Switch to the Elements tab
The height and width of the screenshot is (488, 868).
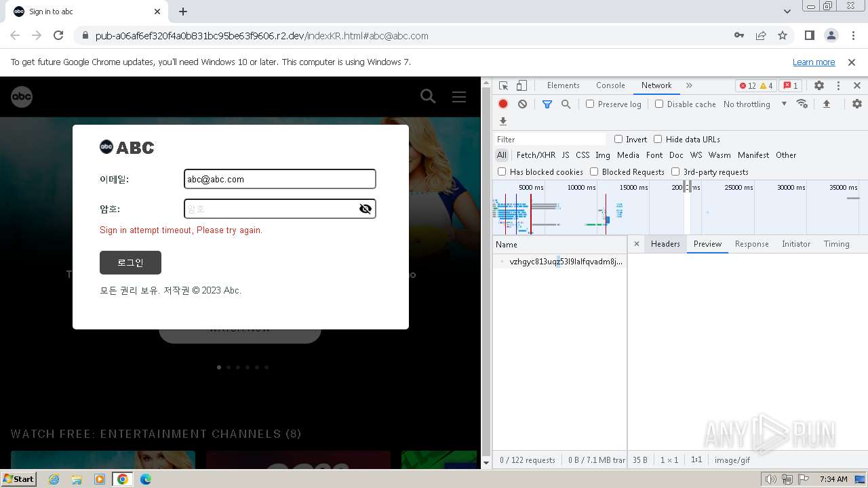point(563,85)
